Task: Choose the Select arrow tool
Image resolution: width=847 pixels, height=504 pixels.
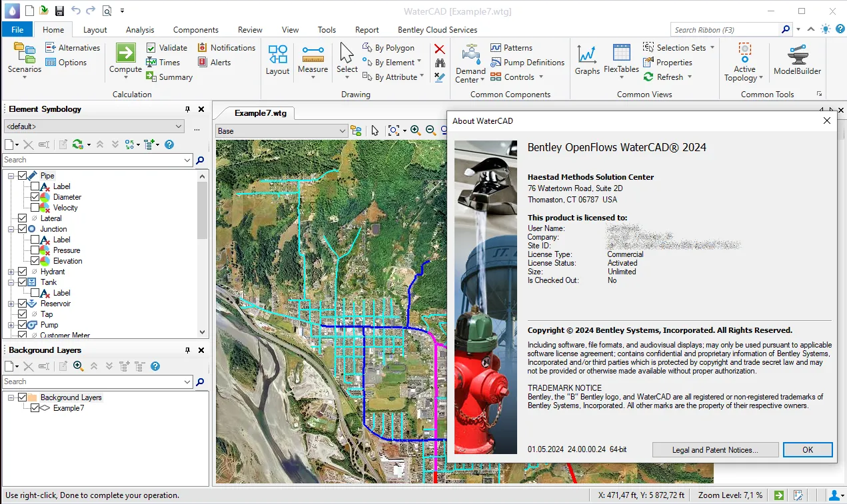Action: [x=347, y=60]
